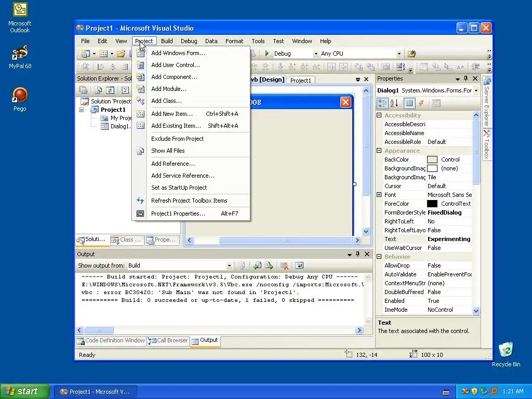Click Show All Files icon in Solution Explorer

click(x=98, y=90)
